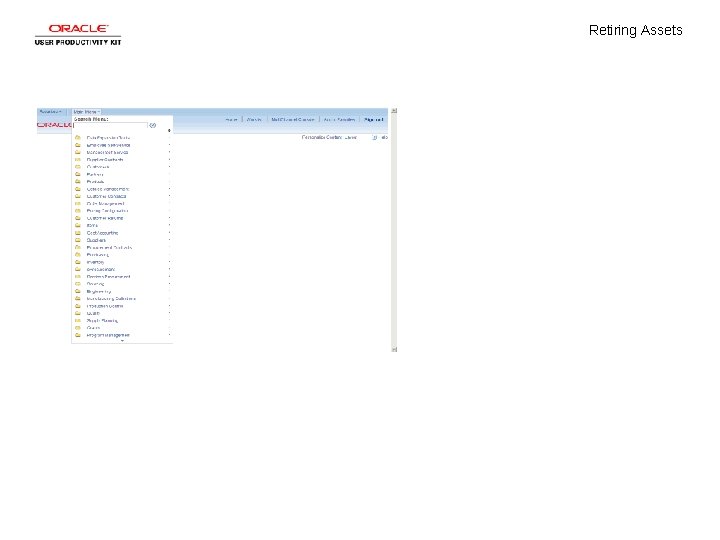Click Procurement Contracts folder icon
720x540 pixels.
[x=78, y=248]
